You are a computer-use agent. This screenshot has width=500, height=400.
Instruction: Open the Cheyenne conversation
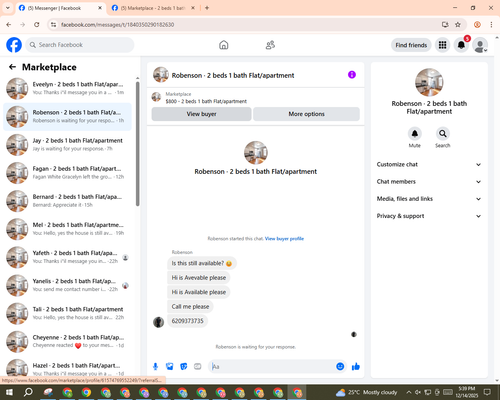coord(67,342)
